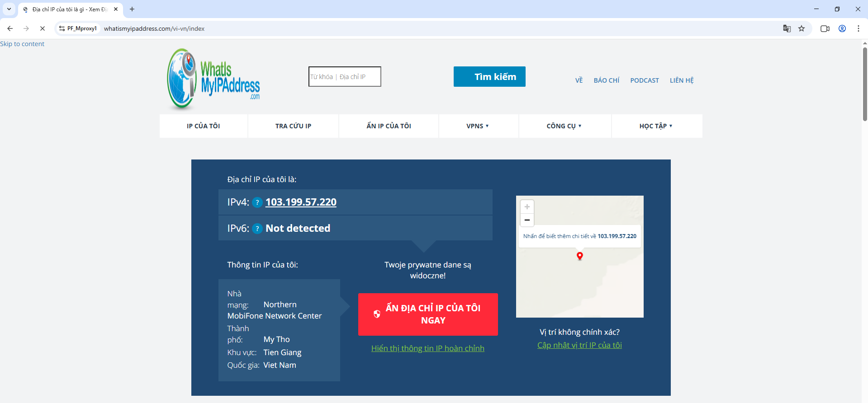Image resolution: width=868 pixels, height=403 pixels.
Task: Open the 103.199.57.220 IPv4 address link
Action: (301, 202)
